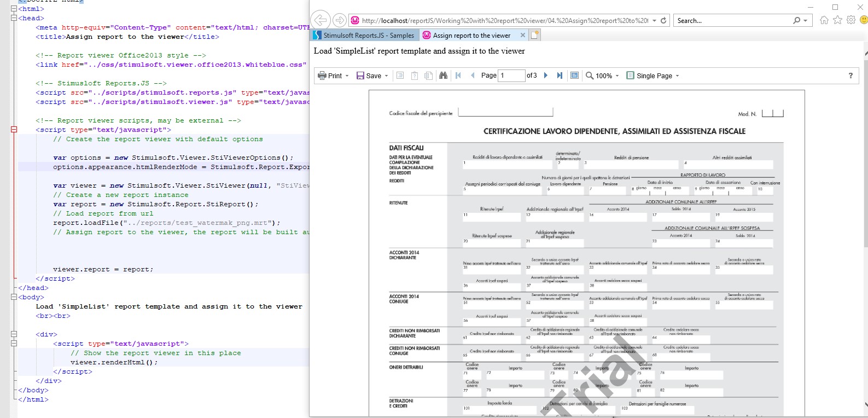Go to first page of report
This screenshot has height=418, width=868.
pyautogui.click(x=458, y=76)
